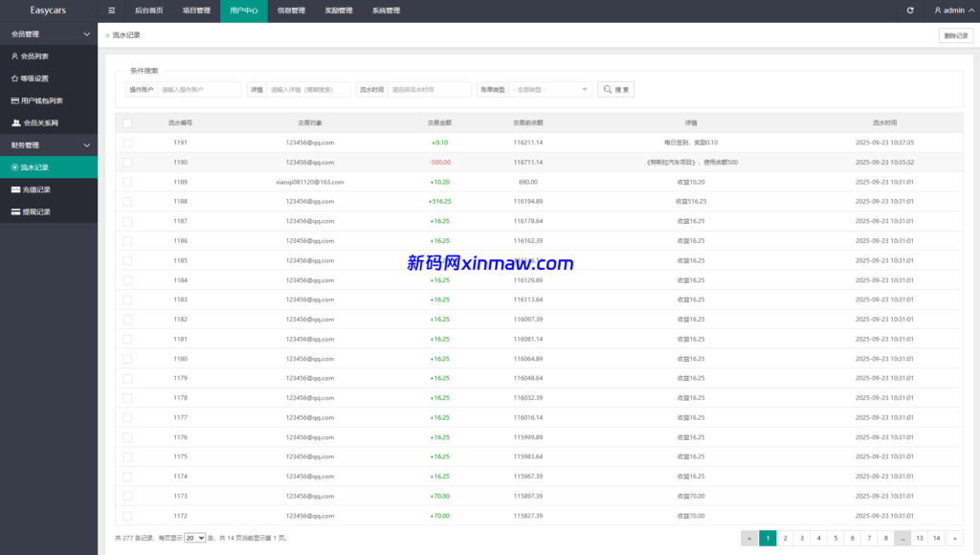Click the 搜索 search button

615,89
